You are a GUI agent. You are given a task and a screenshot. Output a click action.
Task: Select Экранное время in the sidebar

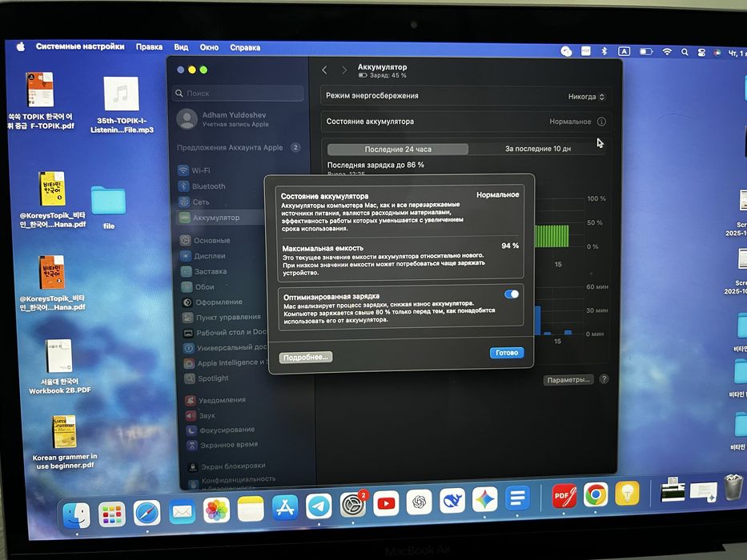[223, 445]
